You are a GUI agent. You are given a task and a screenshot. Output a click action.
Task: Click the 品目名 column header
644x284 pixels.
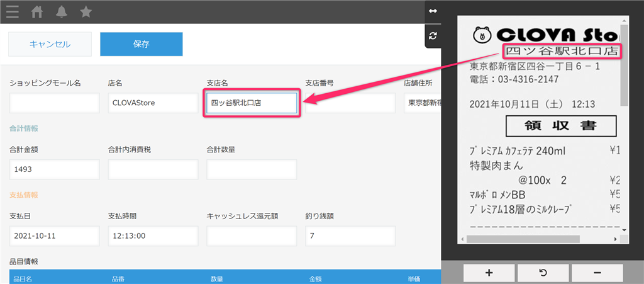click(x=23, y=279)
